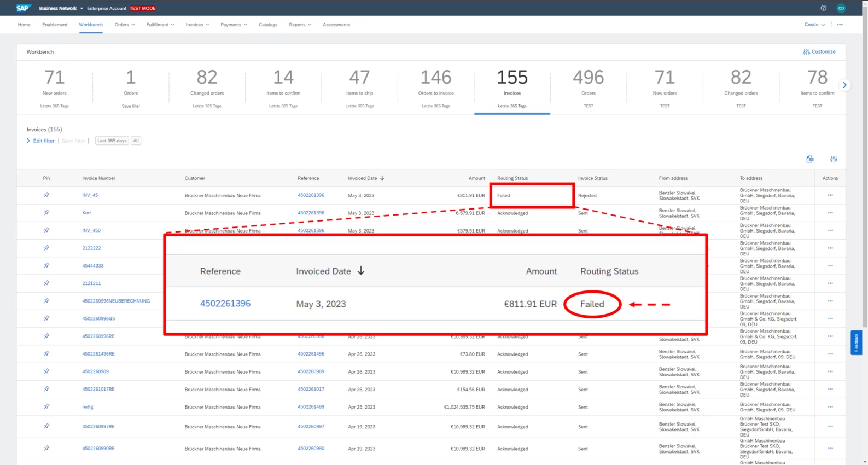Open the Create dropdown
This screenshot has width=868, height=465.
(814, 25)
